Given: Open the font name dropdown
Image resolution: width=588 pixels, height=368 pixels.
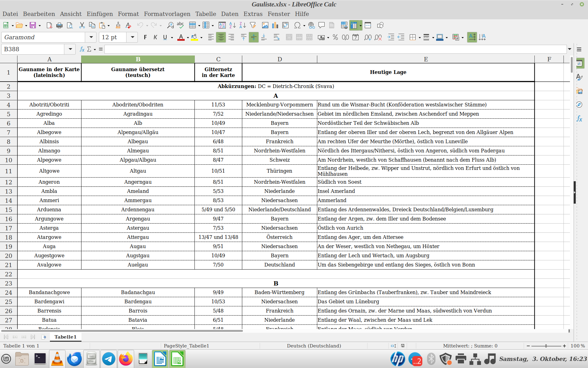Looking at the screenshot, I should click(x=91, y=37).
